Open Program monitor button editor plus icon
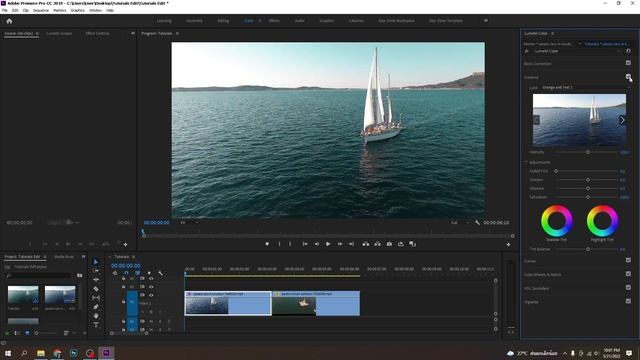 point(509,244)
